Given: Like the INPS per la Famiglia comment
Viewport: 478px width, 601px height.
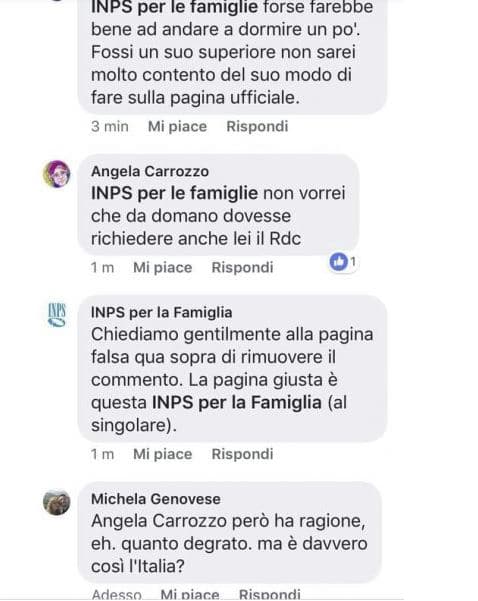Looking at the screenshot, I should [163, 454].
